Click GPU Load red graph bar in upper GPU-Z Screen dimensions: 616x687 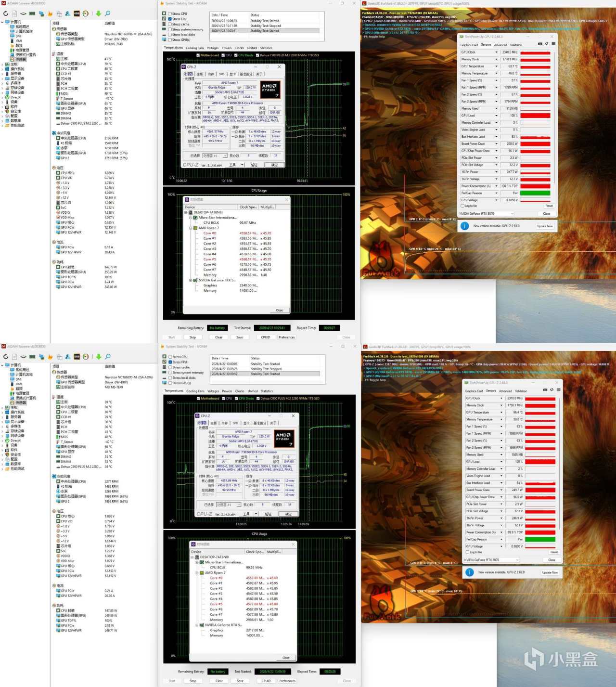535,116
